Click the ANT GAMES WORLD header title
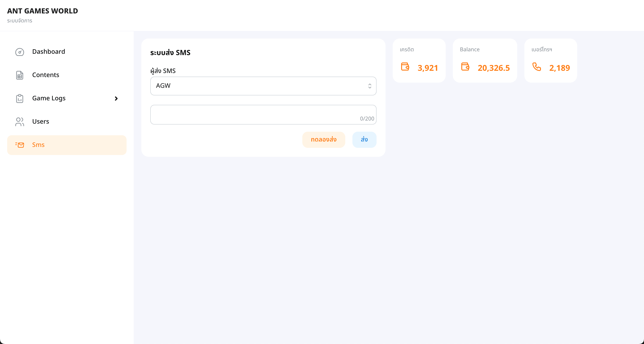The height and width of the screenshot is (344, 644). (42, 11)
